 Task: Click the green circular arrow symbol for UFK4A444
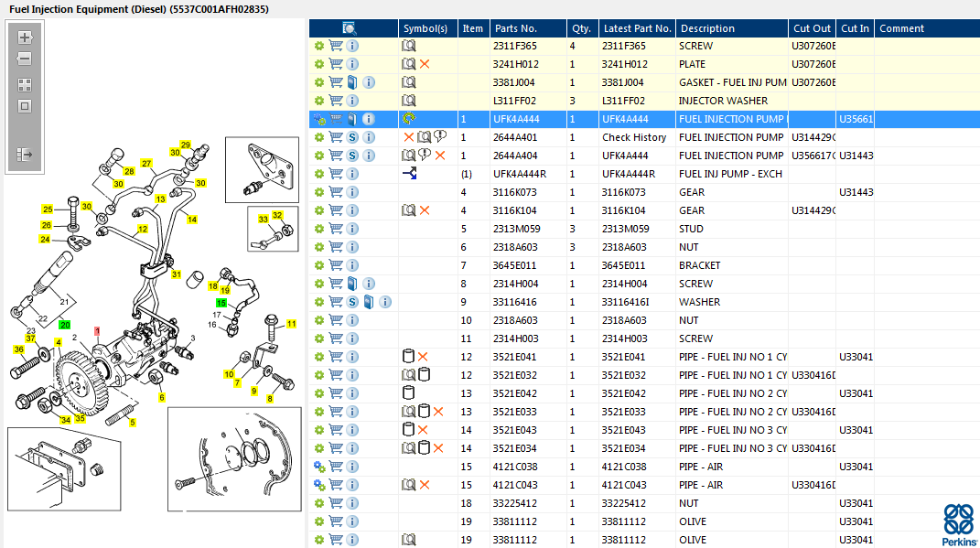[x=409, y=119]
